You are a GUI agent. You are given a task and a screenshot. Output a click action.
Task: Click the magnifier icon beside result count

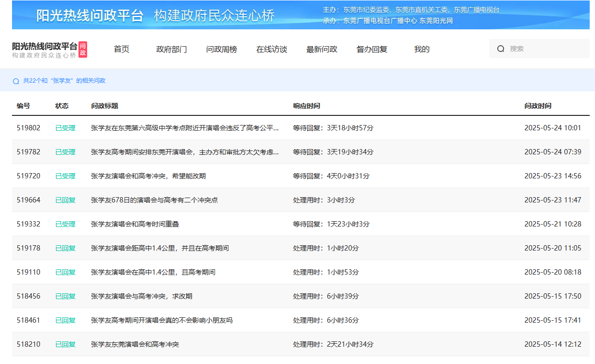tap(16, 81)
